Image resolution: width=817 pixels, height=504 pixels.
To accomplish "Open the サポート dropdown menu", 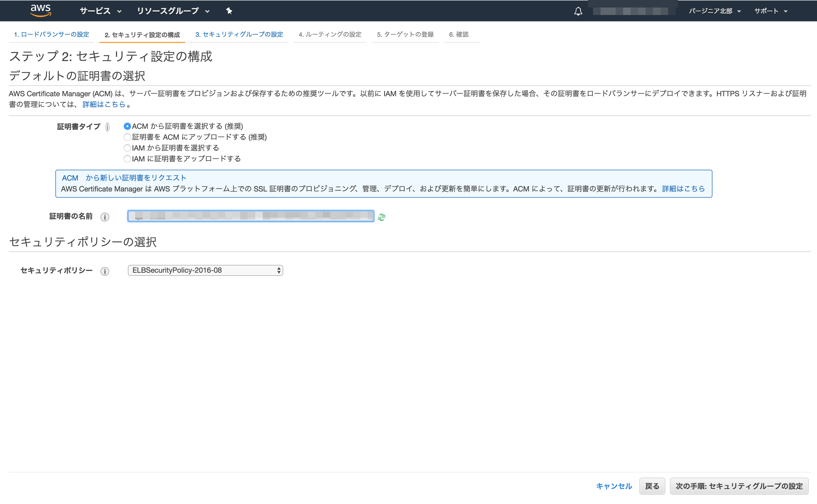I will tap(771, 11).
